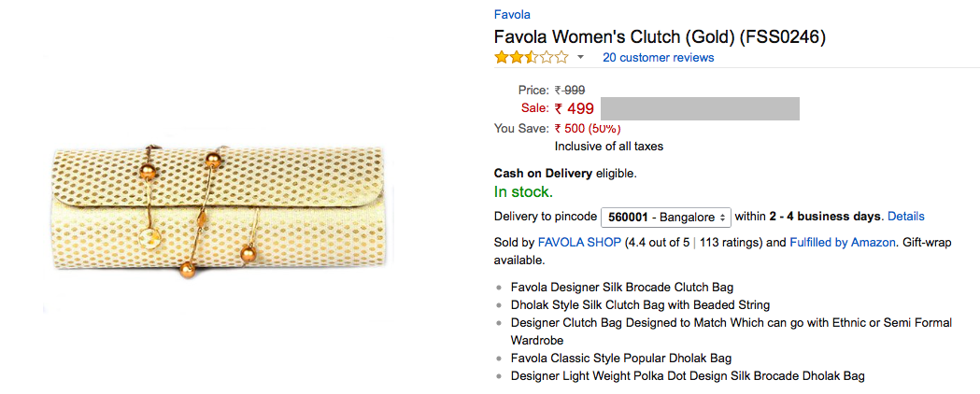Click the grey bar beside sale price
The image size is (980, 394).
pos(700,108)
